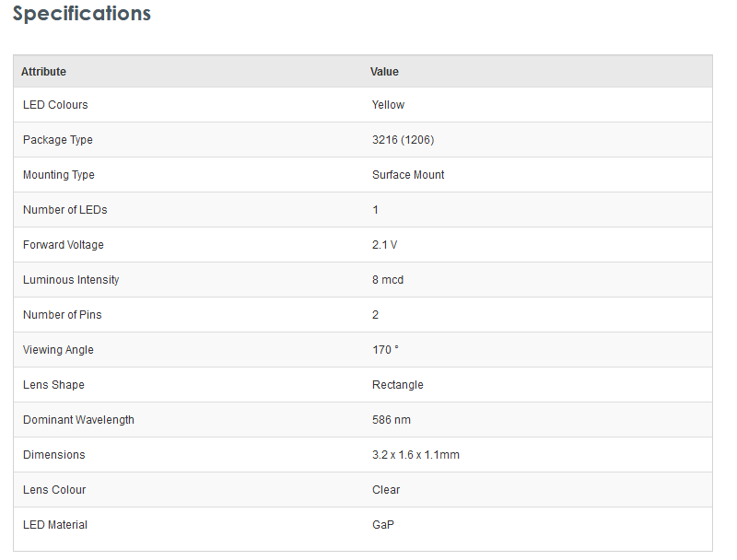The image size is (737, 560).
Task: Click the Number of LEDs row label
Action: [x=64, y=210]
